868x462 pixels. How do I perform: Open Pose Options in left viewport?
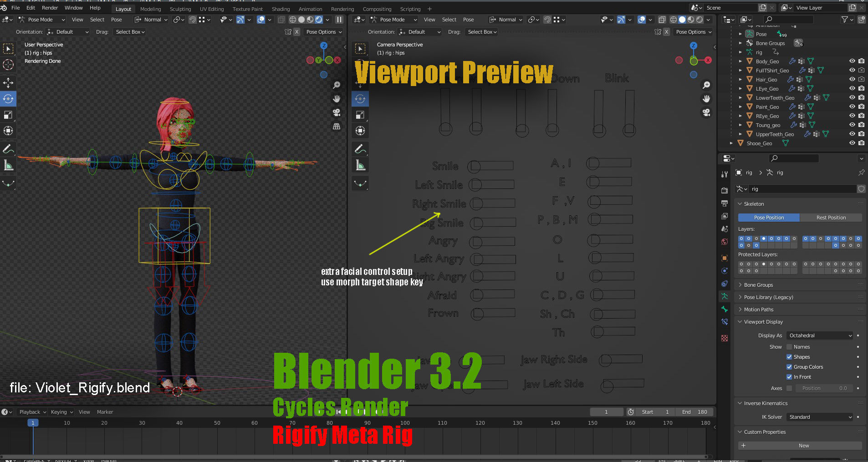pos(324,32)
